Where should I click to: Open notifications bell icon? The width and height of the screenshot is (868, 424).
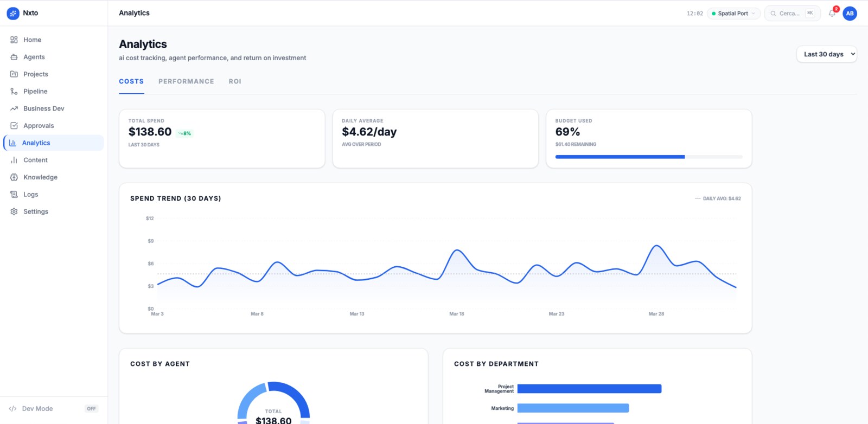(832, 14)
